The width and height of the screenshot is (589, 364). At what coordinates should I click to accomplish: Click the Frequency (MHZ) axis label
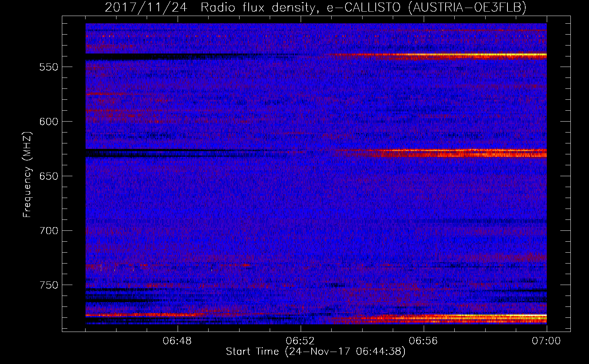pyautogui.click(x=27, y=174)
